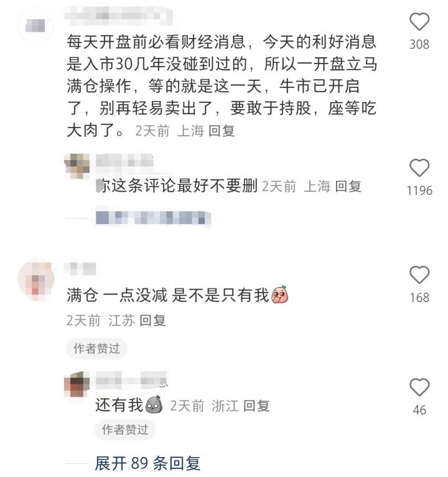Like the 满仓一点没减 comment heart
This screenshot has width=448, height=477.
point(419,275)
